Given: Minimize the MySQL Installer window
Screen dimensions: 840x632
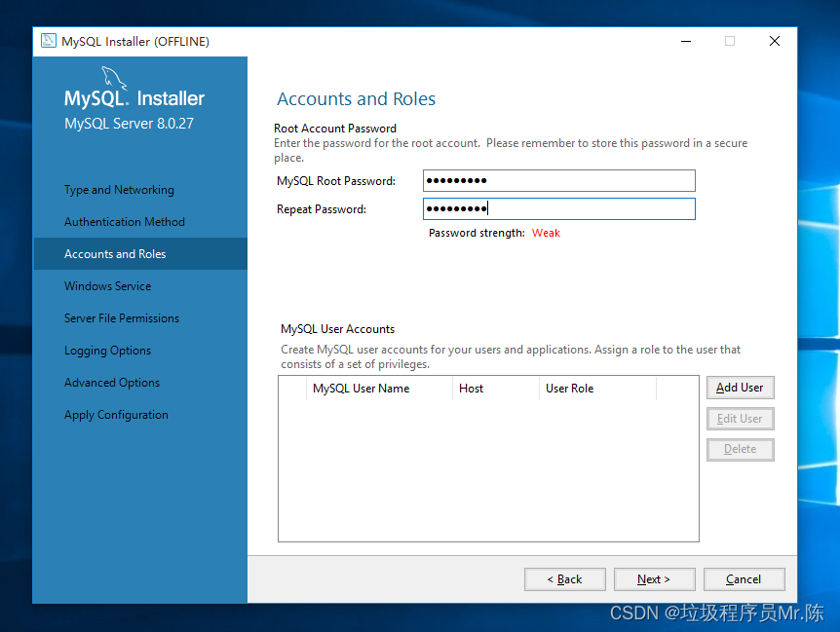Looking at the screenshot, I should click(x=686, y=41).
